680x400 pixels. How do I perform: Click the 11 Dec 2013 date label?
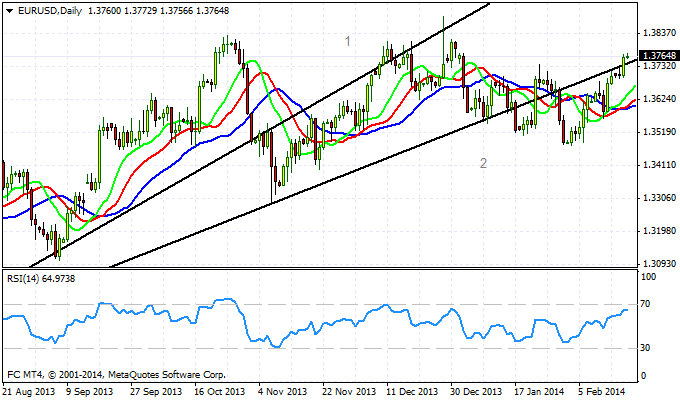[412, 392]
